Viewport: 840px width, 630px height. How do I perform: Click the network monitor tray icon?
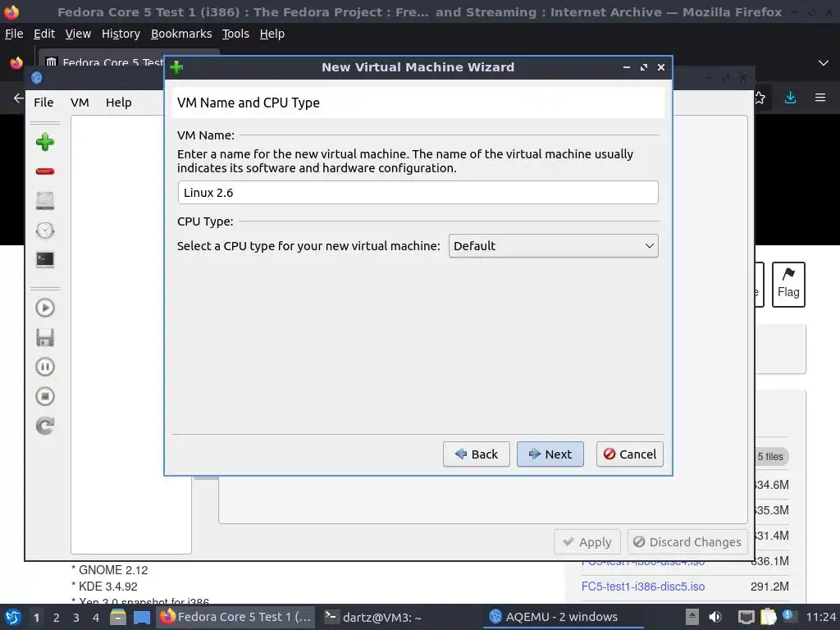746,617
